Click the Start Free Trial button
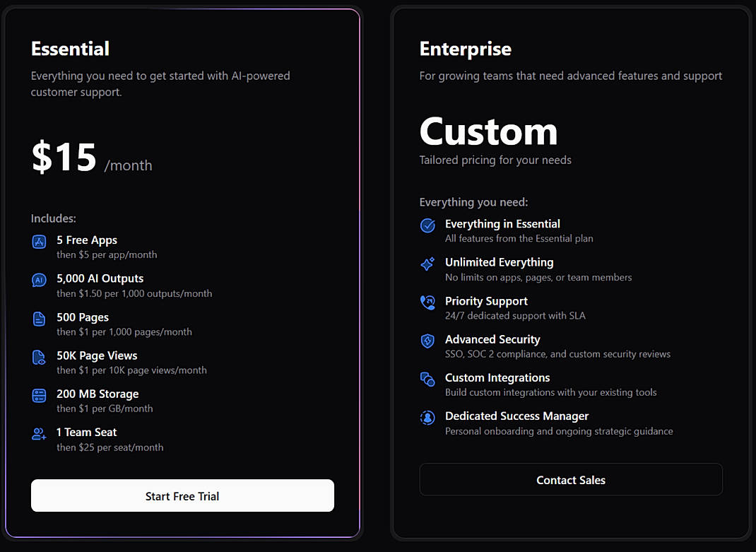Screen dimensions: 756x552 182,495
